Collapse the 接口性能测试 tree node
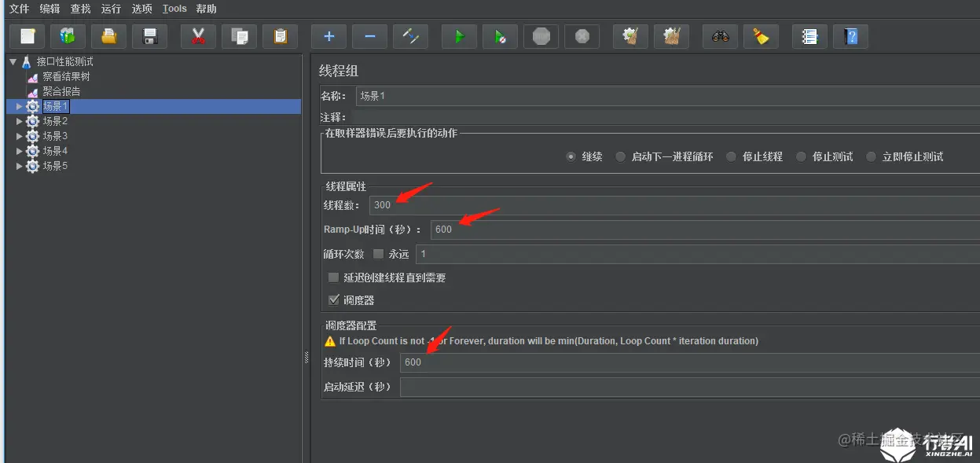Viewport: 980px width, 463px height. (x=13, y=61)
